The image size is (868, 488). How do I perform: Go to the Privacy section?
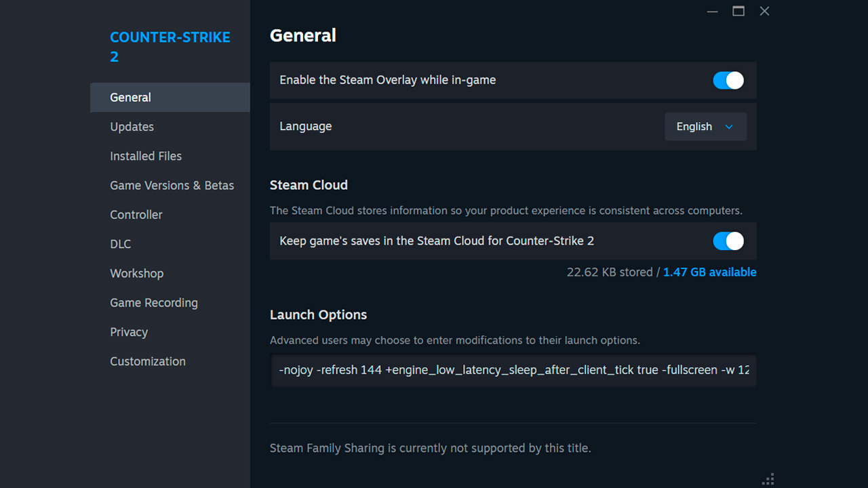click(170, 332)
